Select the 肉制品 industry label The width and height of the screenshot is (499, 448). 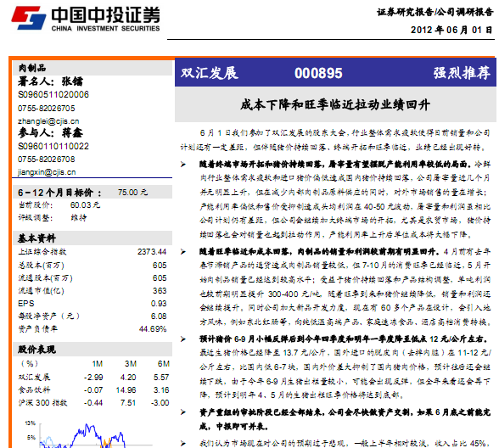click(32, 68)
